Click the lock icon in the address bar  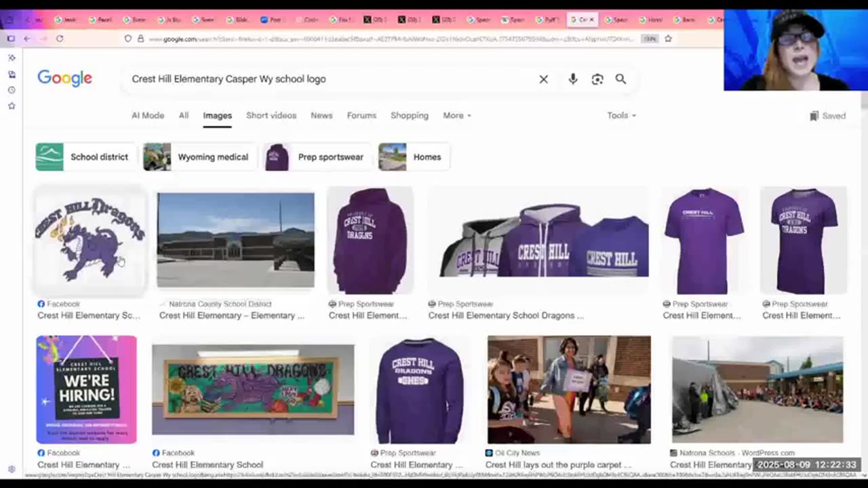(x=140, y=39)
